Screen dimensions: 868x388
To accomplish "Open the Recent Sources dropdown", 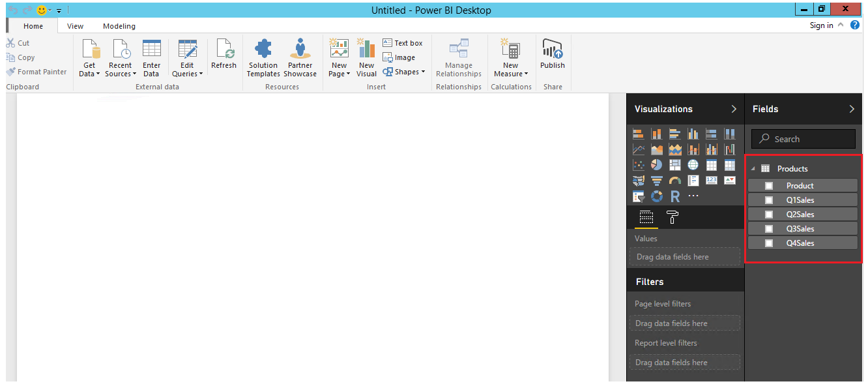I will pyautogui.click(x=120, y=58).
